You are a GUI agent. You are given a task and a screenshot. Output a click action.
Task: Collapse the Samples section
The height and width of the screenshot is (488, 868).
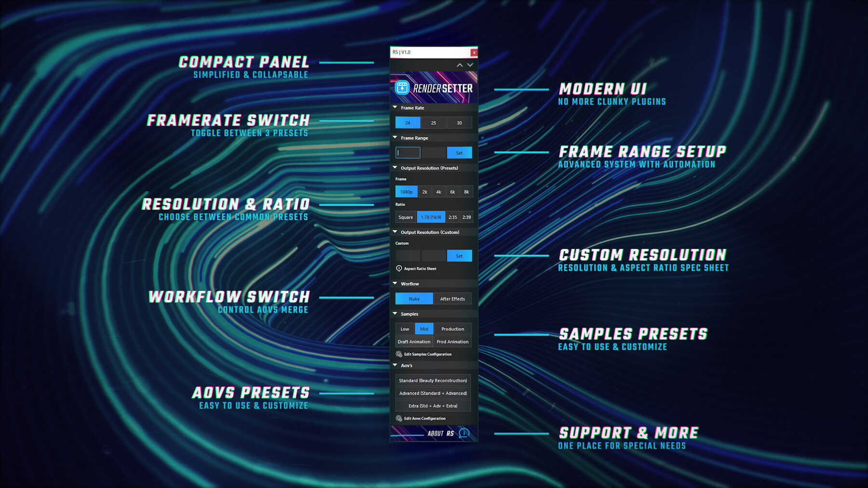tap(395, 314)
